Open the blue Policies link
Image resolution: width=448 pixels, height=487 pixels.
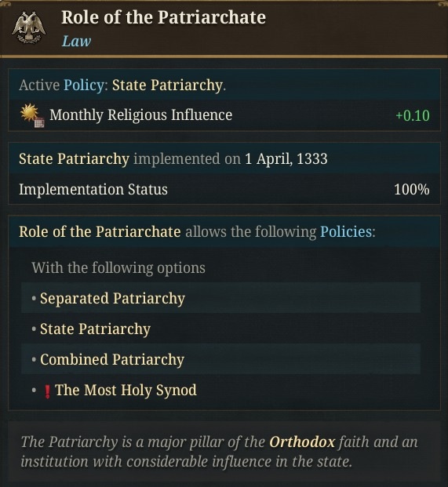click(x=346, y=231)
